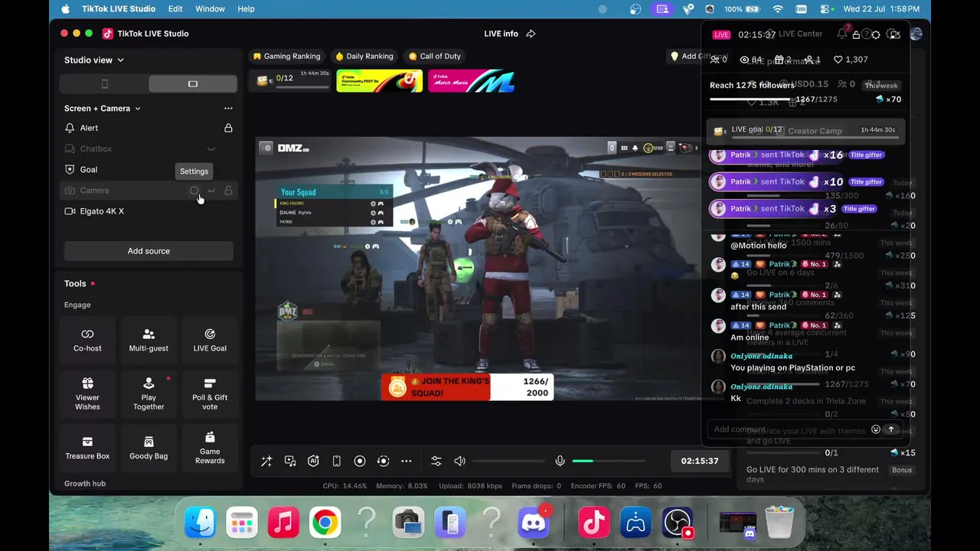Click the magic wand effects icon
This screenshot has height=551, width=980.
[x=266, y=461]
